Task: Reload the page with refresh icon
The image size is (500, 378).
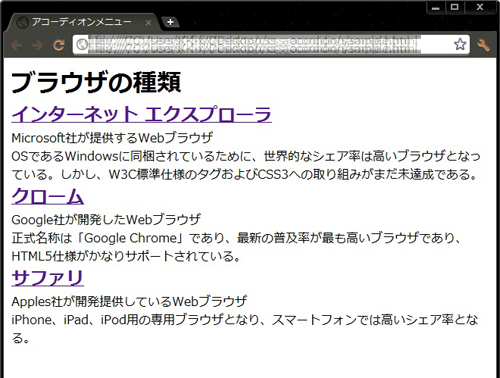Action: coord(59,45)
